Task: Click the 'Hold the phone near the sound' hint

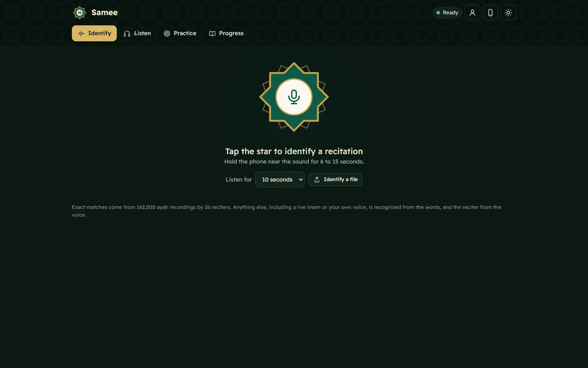Action: tap(294, 162)
